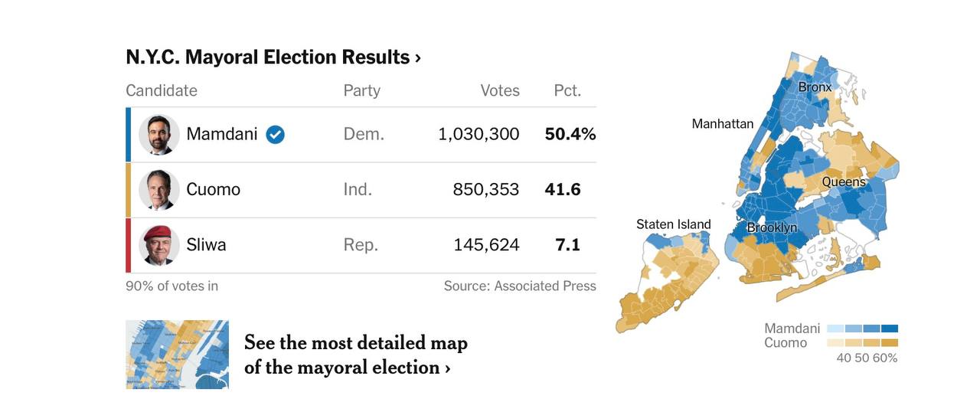Viewport: 980px width, 402px height.
Task: Click the blue winner checkmark badge
Action: [x=275, y=135]
